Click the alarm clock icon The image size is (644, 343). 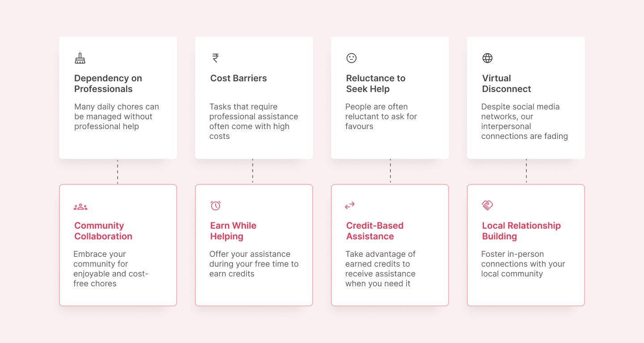click(x=216, y=205)
